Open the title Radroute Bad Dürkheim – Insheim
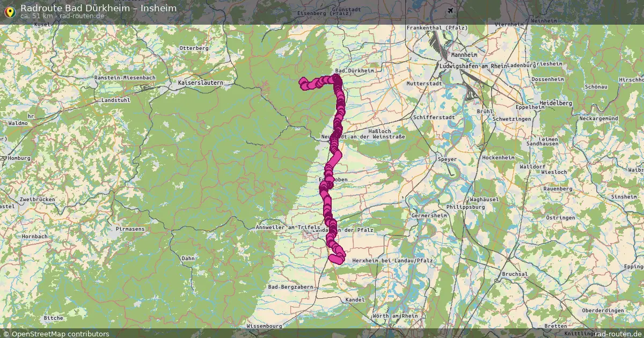This screenshot has height=338, width=644. click(98, 8)
